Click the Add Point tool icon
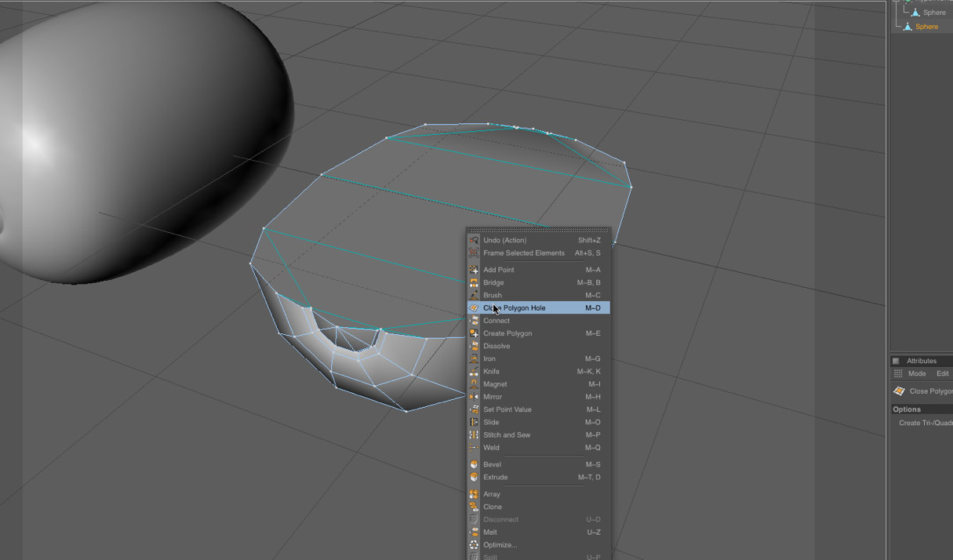The image size is (953, 560). pyautogui.click(x=474, y=270)
